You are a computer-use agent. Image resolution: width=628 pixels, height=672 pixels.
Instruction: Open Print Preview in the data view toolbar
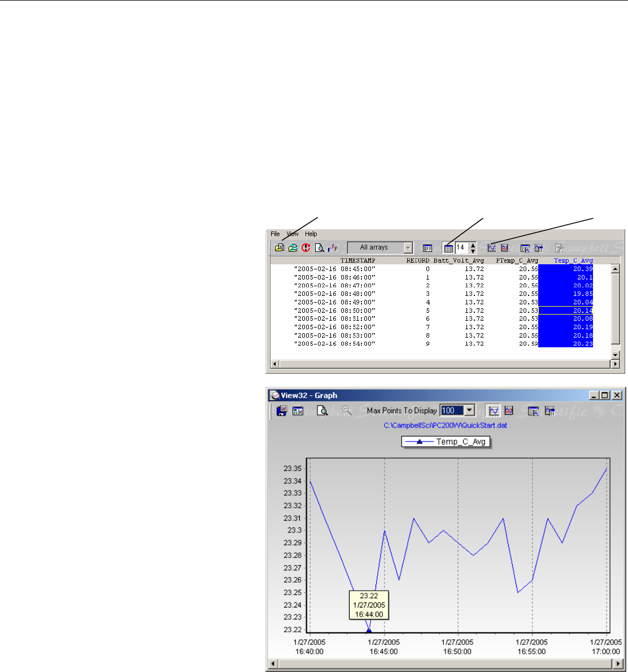point(319,248)
